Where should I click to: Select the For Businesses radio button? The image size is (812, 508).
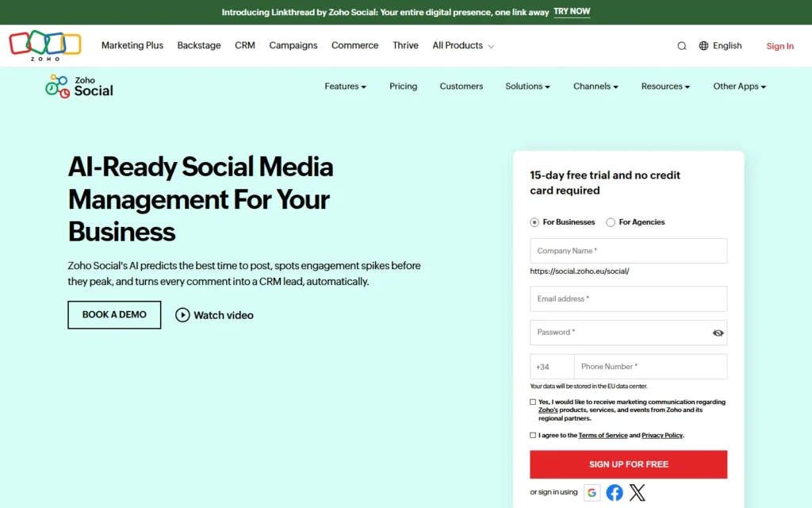click(x=534, y=222)
